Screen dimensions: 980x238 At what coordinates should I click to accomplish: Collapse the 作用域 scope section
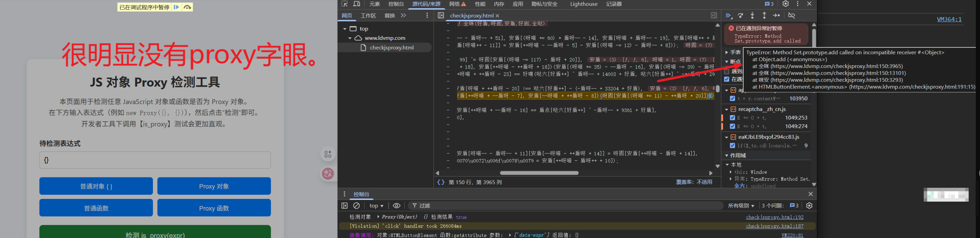[727, 155]
